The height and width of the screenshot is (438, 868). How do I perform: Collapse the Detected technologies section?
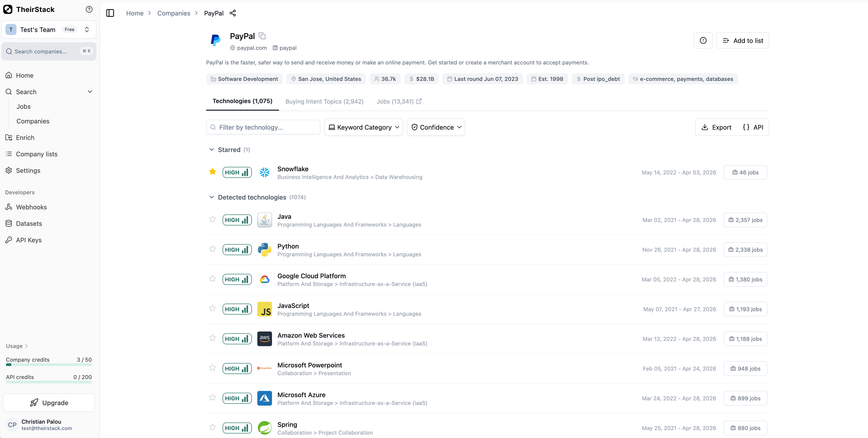[x=212, y=197]
